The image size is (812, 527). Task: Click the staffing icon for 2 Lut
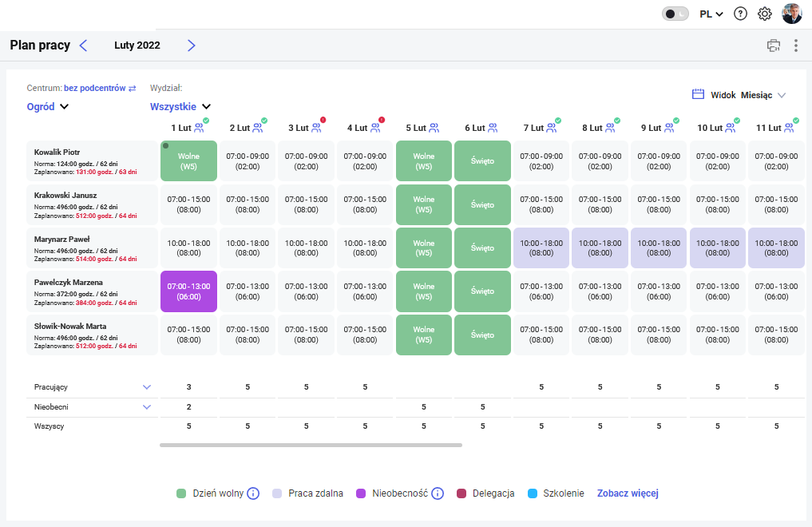pos(258,127)
